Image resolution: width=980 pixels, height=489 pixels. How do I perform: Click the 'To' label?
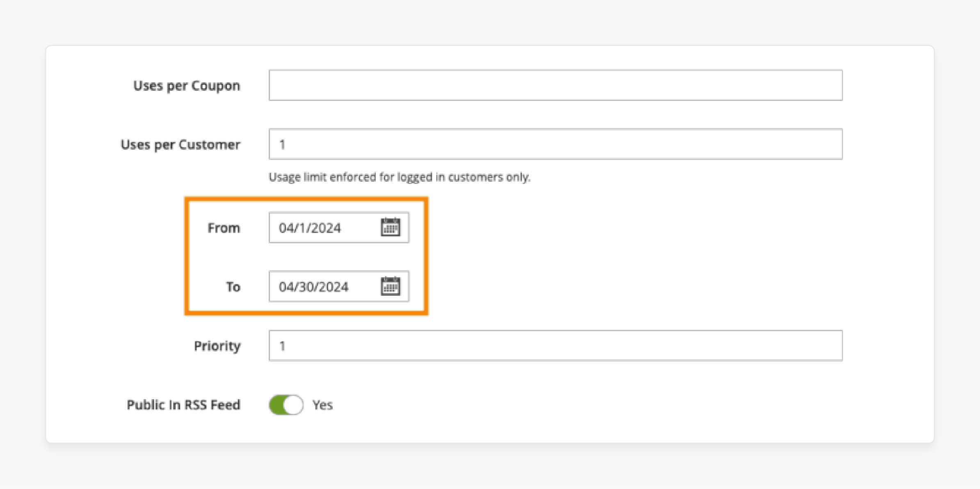(233, 287)
